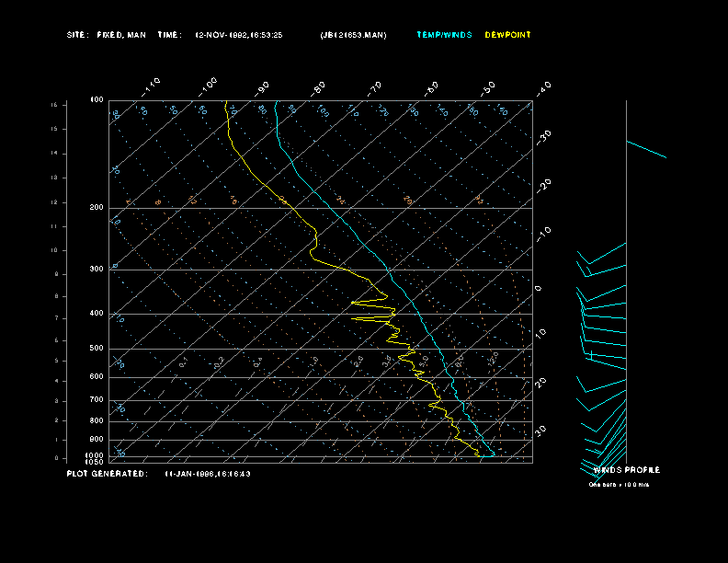Image resolution: width=728 pixels, height=563 pixels.
Task: Click the 300 pressure level label
Action: 97,270
